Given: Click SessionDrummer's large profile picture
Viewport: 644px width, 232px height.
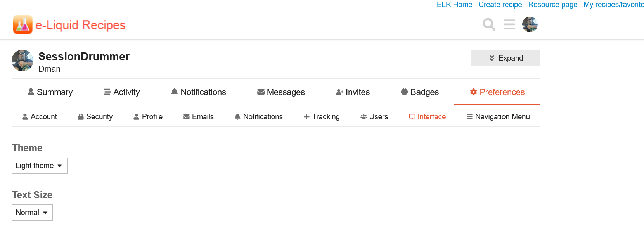Looking at the screenshot, I should [23, 61].
